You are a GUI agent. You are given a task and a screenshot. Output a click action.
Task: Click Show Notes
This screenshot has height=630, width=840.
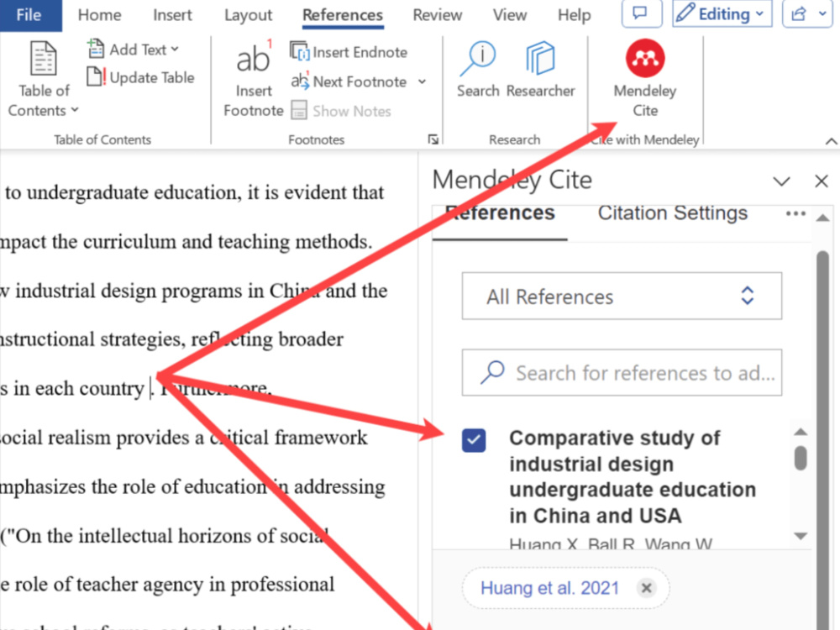[x=341, y=111]
